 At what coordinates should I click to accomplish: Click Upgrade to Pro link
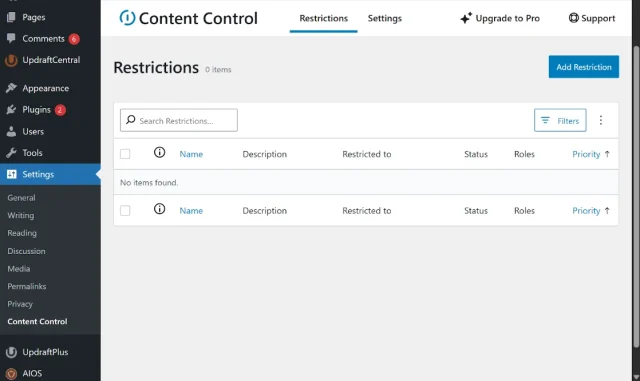pyautogui.click(x=500, y=18)
